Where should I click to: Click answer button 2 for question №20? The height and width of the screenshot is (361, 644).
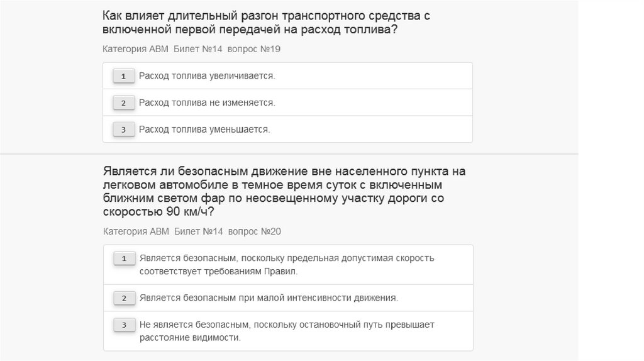point(124,298)
